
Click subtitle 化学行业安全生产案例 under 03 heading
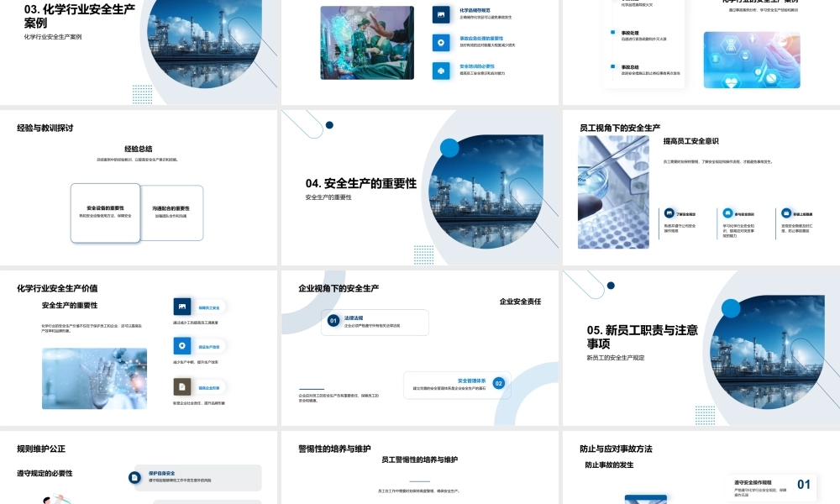pyautogui.click(x=52, y=37)
